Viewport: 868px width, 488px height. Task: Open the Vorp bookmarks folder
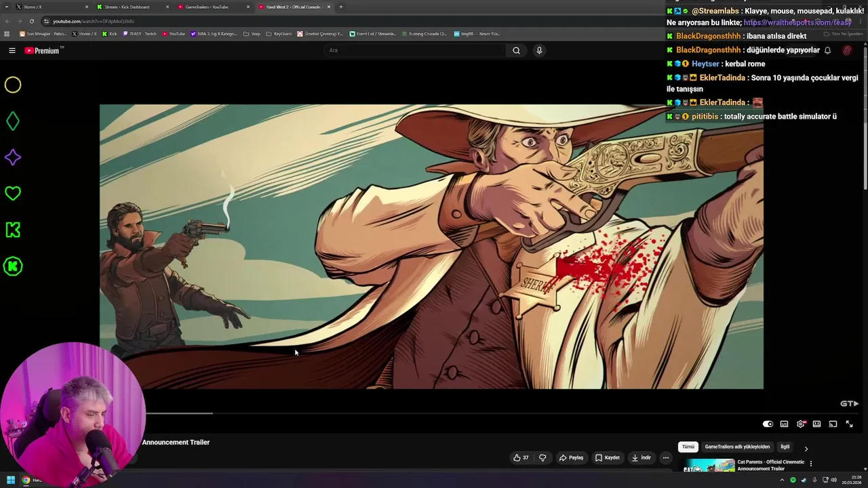click(252, 33)
